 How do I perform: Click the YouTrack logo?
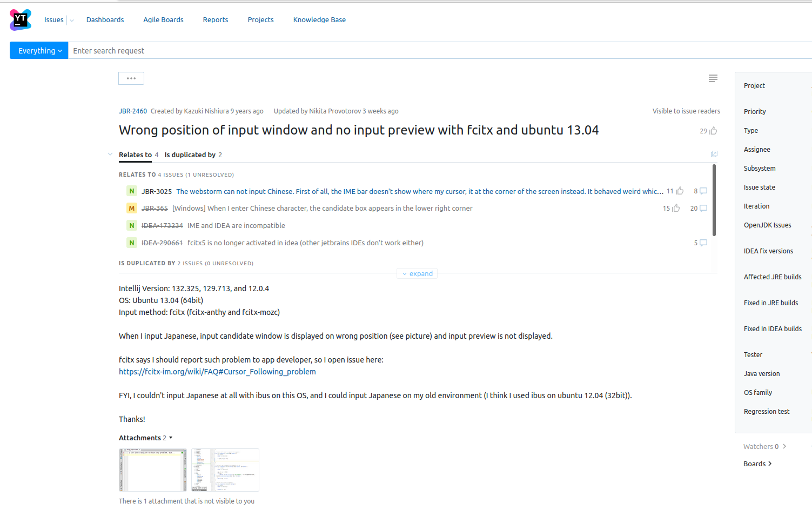[x=21, y=20]
